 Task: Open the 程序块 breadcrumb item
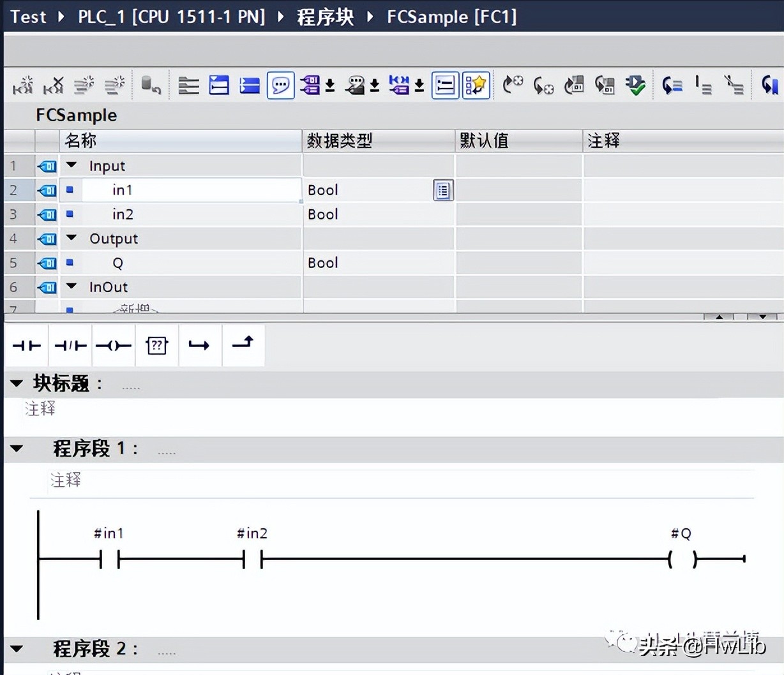(x=325, y=17)
